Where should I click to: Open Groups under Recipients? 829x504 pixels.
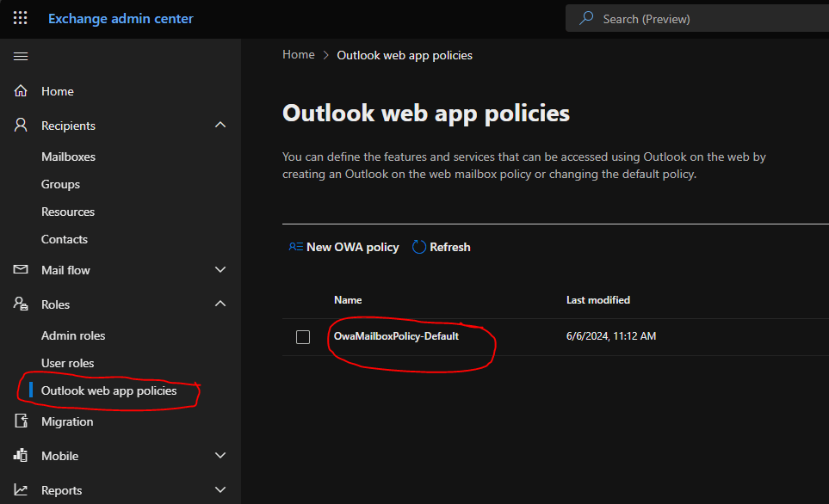coord(60,184)
